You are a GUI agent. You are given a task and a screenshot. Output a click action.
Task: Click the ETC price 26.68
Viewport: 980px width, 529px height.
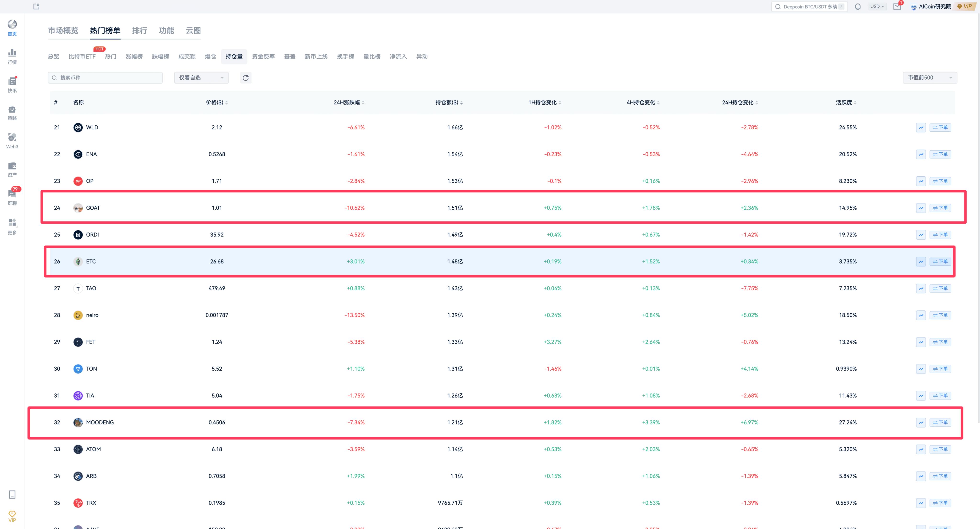[217, 261]
